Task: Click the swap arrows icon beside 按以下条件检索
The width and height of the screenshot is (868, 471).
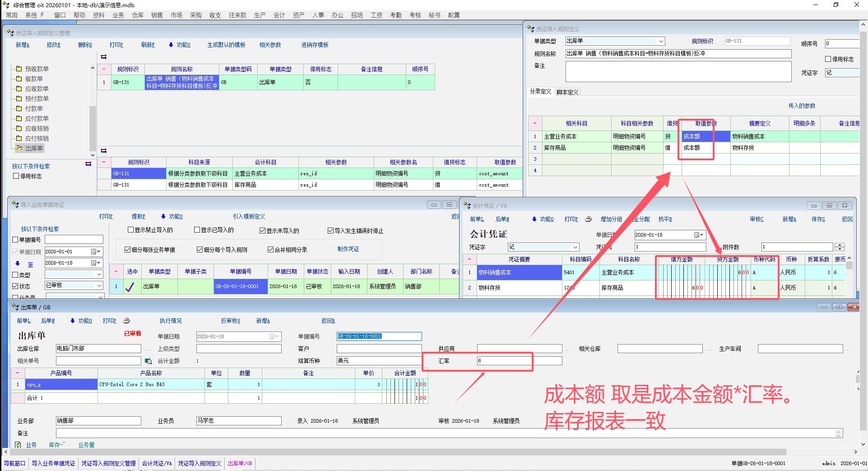Action: click(88, 164)
